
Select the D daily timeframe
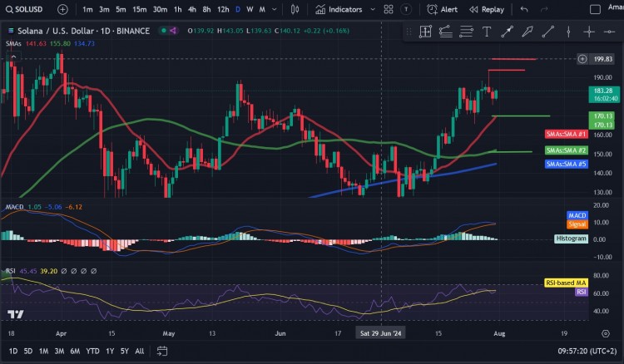click(238, 9)
